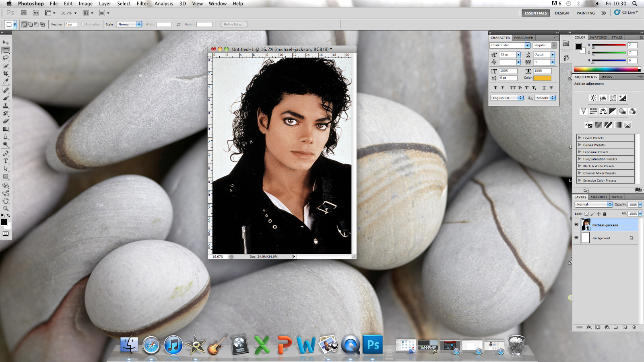Select the Crop tool

[x=6, y=74]
